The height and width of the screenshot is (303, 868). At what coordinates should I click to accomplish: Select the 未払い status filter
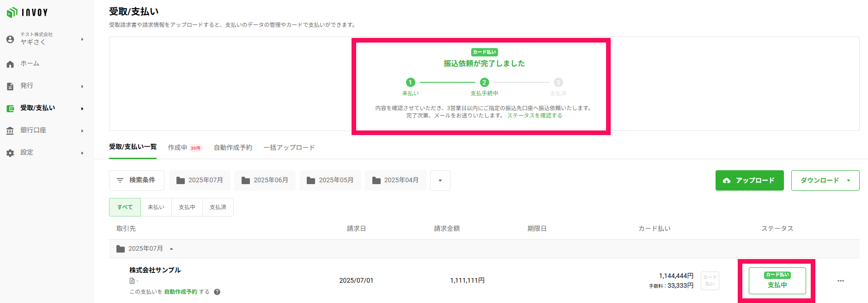tap(156, 207)
